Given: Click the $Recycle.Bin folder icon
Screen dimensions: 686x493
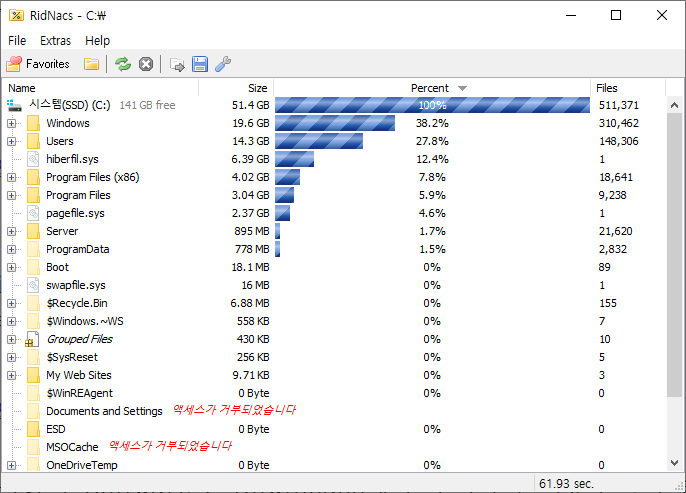Looking at the screenshot, I should 33,303.
